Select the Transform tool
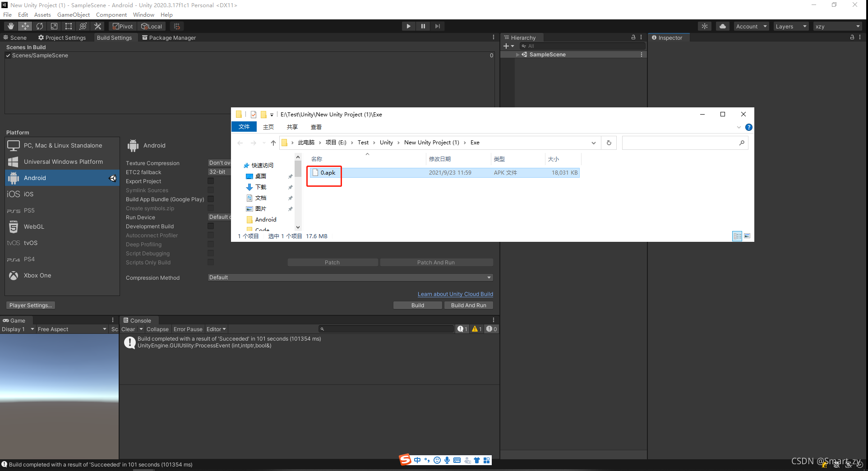The image size is (868, 471). coord(83,26)
